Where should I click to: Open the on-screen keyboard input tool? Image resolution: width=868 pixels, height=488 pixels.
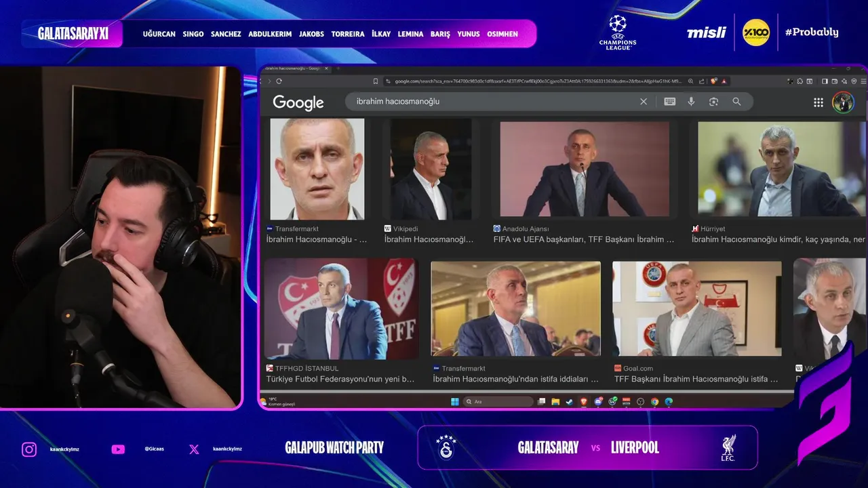click(x=669, y=102)
